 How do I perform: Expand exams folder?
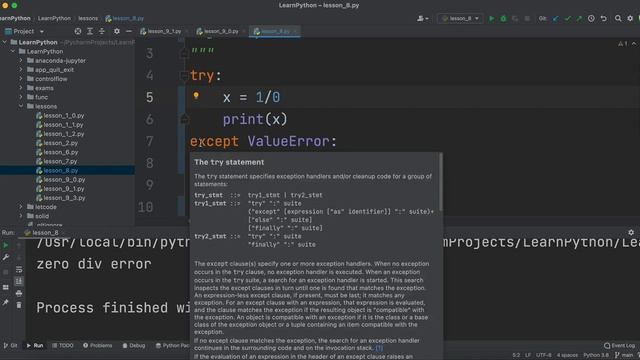[x=21, y=88]
